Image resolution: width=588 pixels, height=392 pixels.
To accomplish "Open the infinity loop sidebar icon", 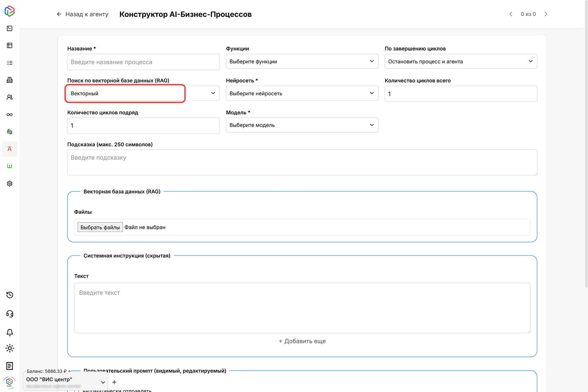I will click(10, 114).
